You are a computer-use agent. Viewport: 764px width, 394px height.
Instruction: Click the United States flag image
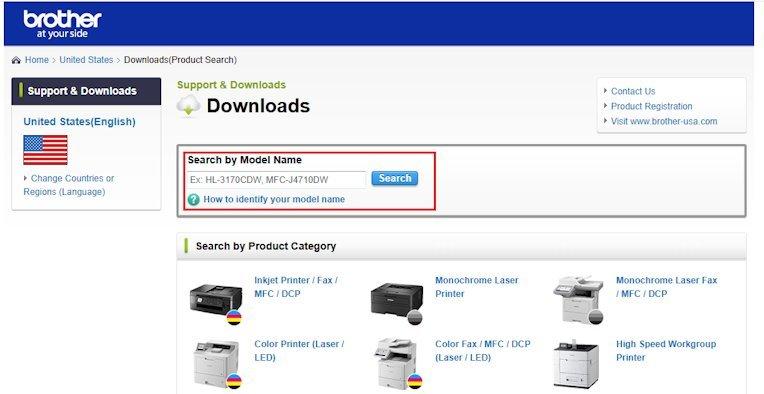pos(45,150)
